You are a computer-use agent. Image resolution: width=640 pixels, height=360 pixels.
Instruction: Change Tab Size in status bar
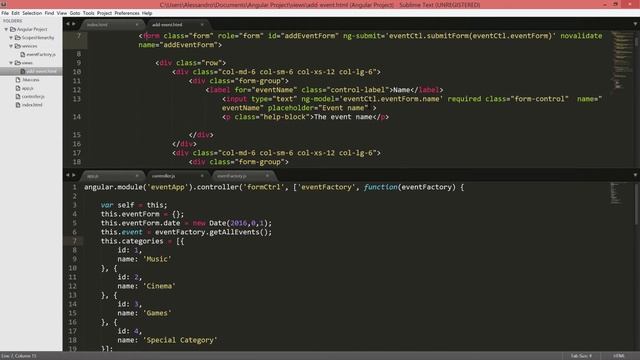(581, 356)
